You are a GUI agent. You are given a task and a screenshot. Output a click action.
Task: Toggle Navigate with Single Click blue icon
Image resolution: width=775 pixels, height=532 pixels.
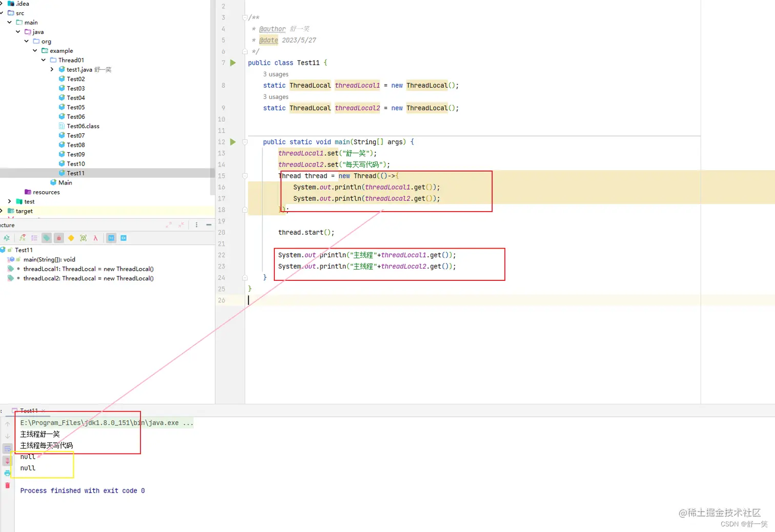[124, 238]
